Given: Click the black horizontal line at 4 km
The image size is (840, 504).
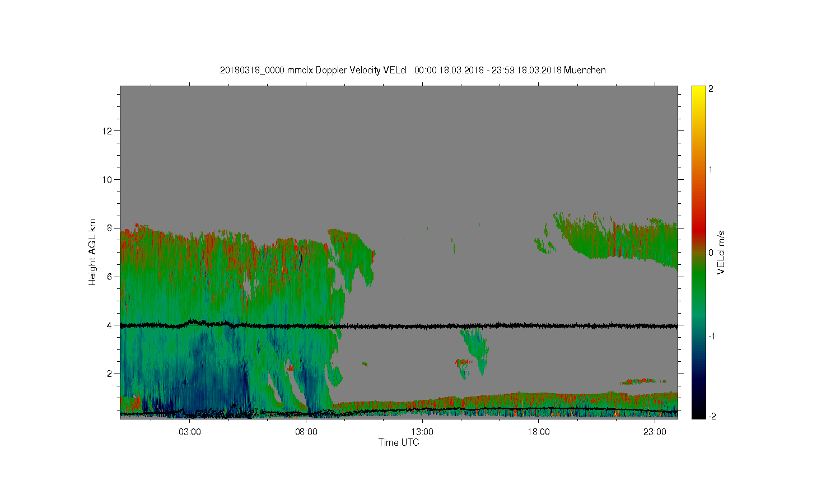Looking at the screenshot, I should 399,325.
